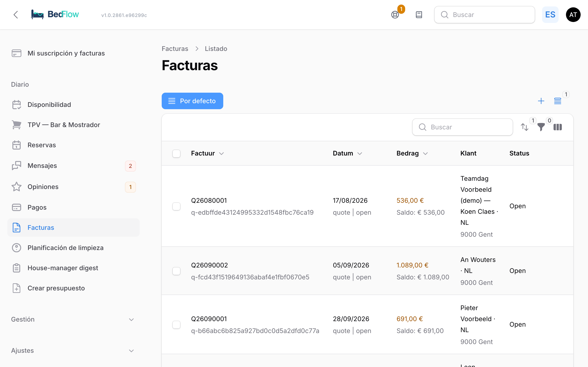Screen dimensions: 588x367
Task: Focus the table Buscar search field
Action: click(x=463, y=127)
